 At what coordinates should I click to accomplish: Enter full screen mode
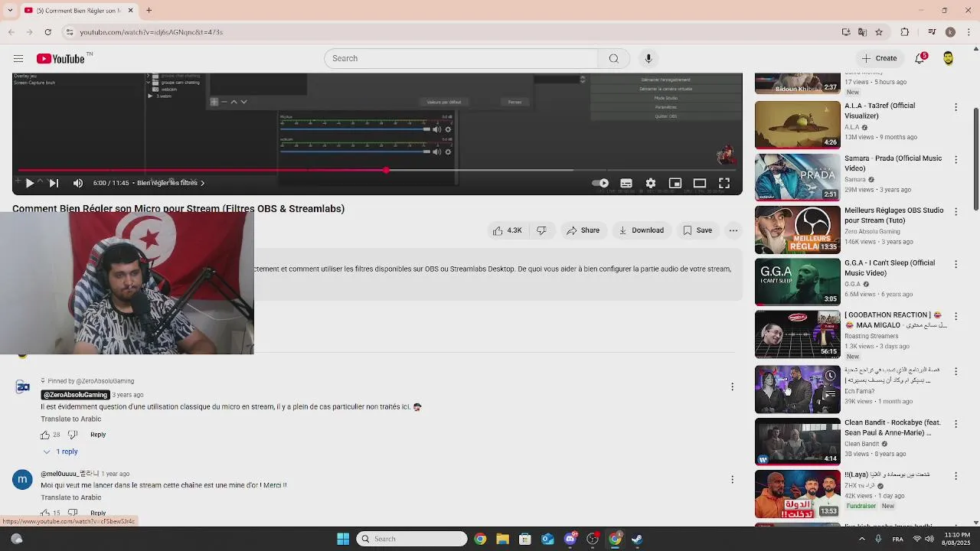click(724, 183)
